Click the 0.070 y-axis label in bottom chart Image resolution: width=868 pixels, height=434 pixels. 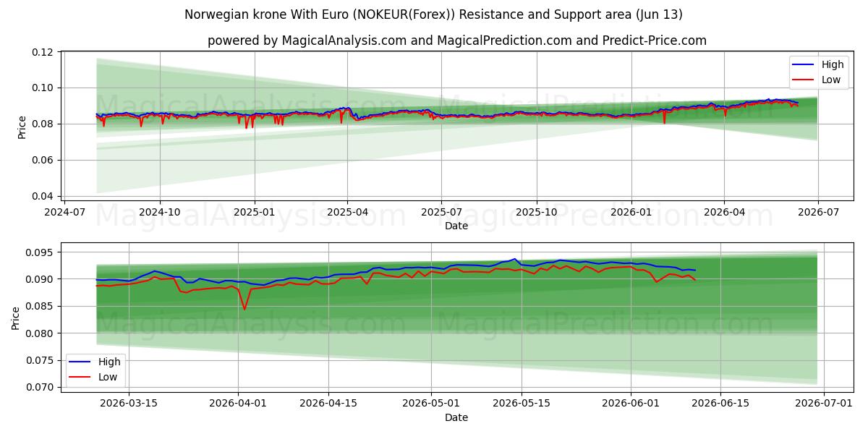coord(40,387)
